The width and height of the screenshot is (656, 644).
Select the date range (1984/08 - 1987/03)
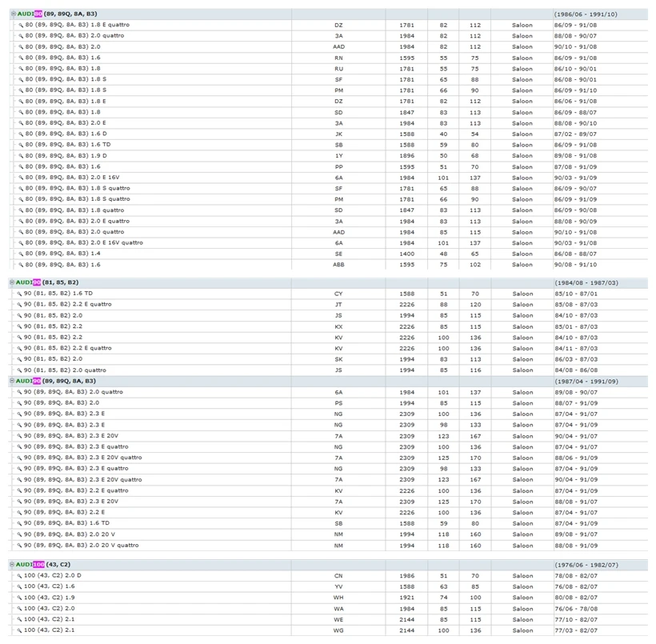pyautogui.click(x=586, y=283)
